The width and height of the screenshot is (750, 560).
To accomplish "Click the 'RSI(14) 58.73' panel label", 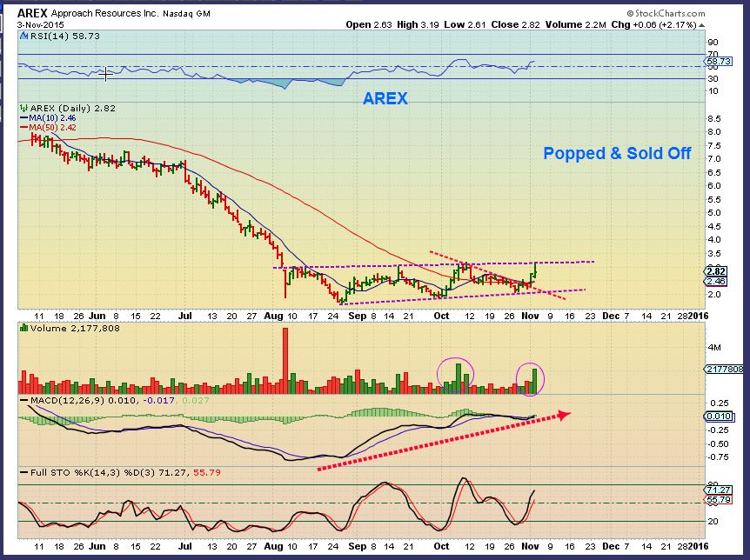I will (x=65, y=36).
